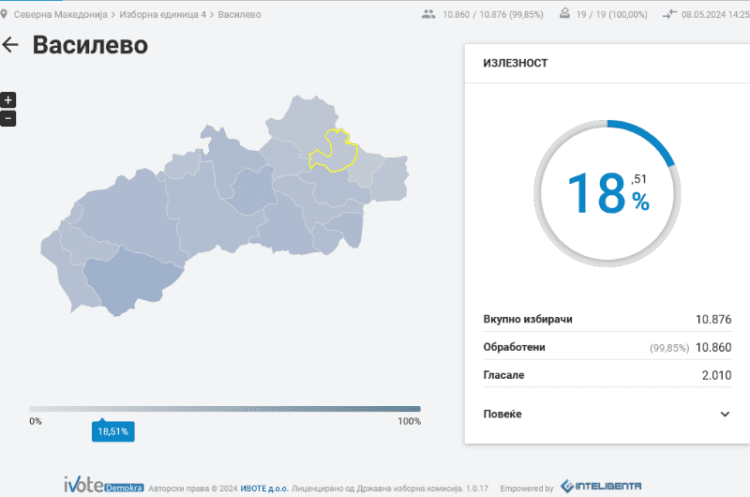The image size is (750, 497).
Task: Open Изборна единица 4 breadcrumb link
Action: 163,15
